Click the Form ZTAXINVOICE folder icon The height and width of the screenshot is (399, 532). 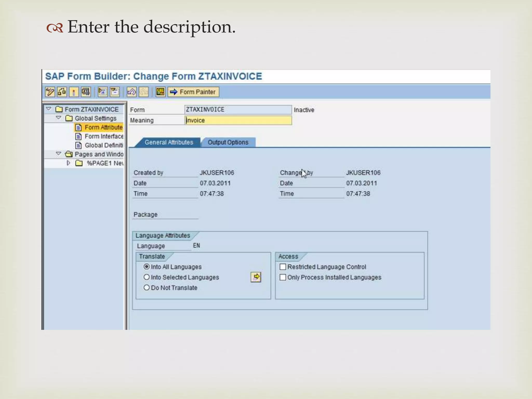[x=59, y=109]
